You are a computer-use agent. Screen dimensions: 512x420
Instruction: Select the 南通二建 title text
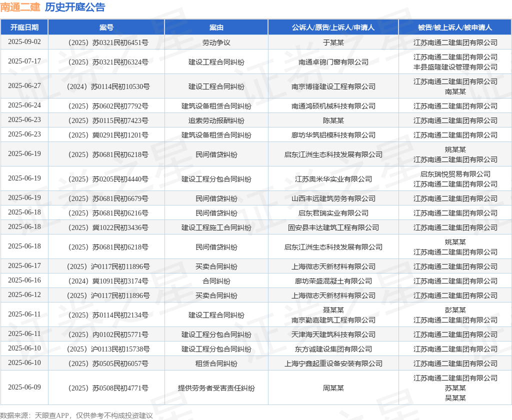point(20,7)
